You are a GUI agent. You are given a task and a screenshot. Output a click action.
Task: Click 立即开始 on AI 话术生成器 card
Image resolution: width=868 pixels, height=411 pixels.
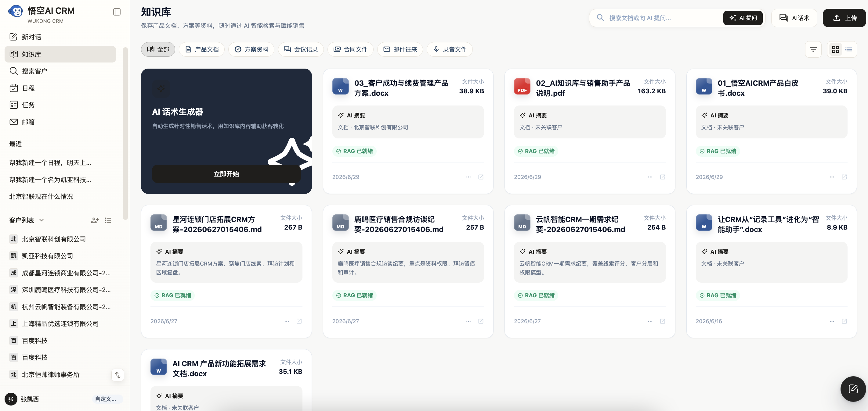(x=226, y=174)
